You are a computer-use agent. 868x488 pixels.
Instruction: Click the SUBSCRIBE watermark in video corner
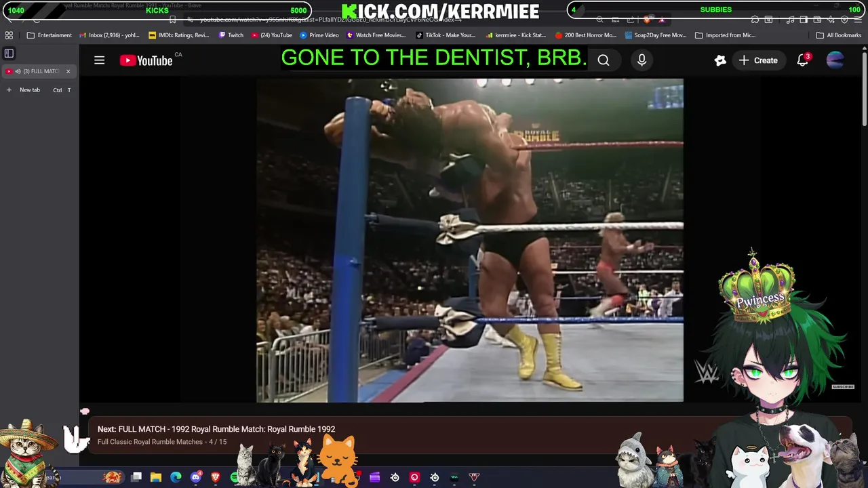pyautogui.click(x=843, y=387)
